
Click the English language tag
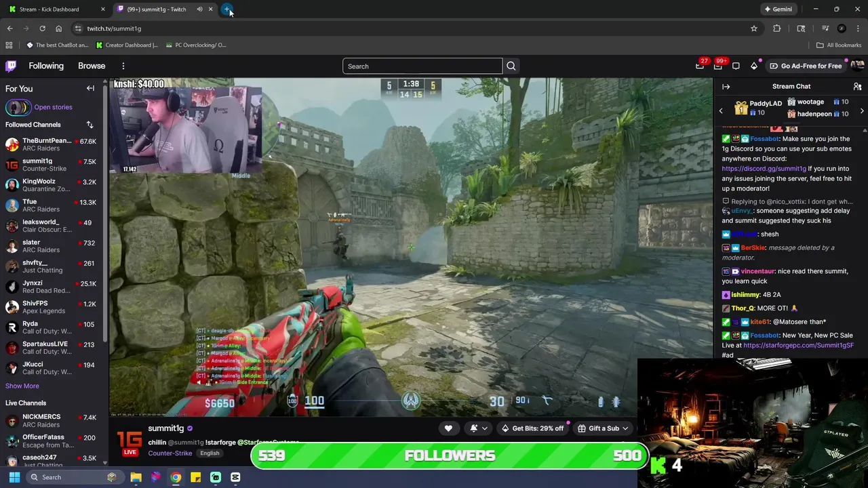tap(210, 453)
